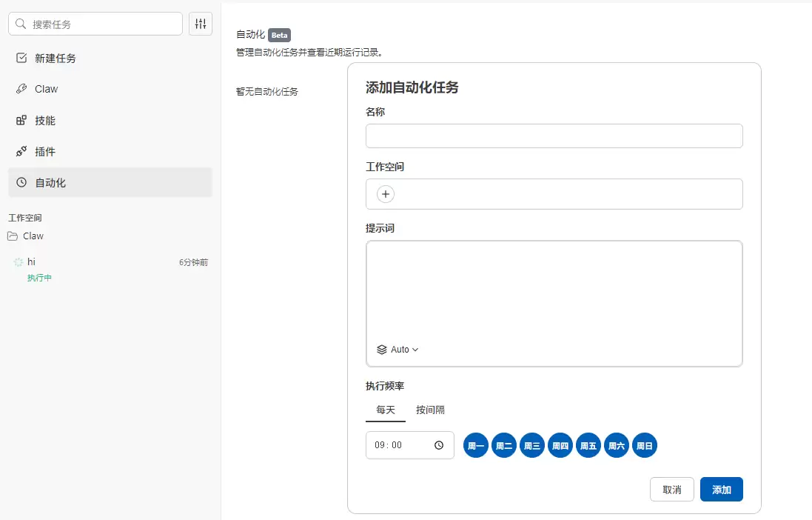Select the 每天 frequency tab
Screen dimensions: 812x520
coord(385,410)
